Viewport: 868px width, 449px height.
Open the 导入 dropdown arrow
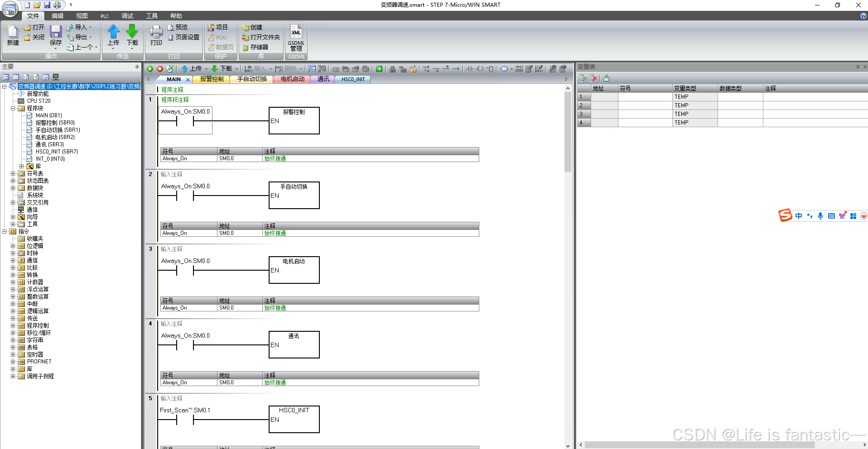[91, 28]
